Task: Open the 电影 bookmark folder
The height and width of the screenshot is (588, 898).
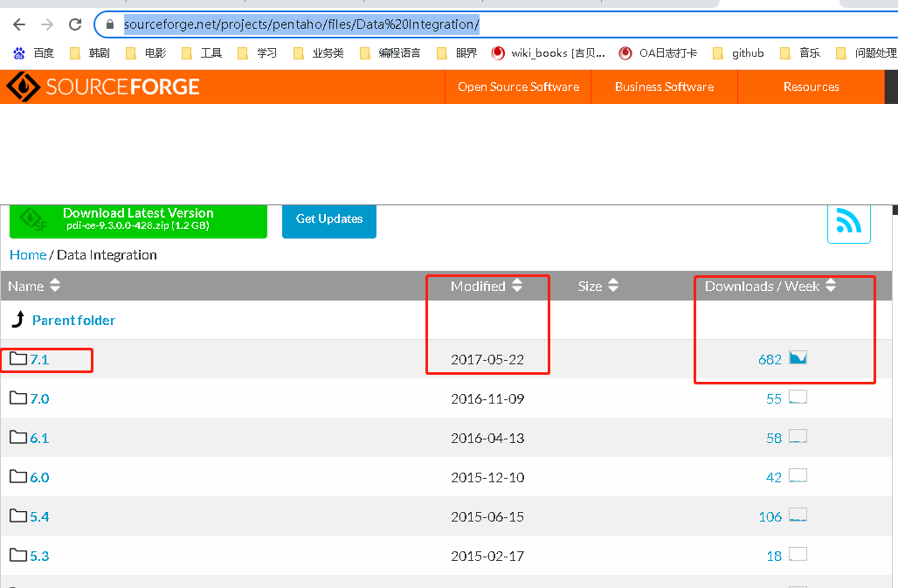Action: [146, 53]
